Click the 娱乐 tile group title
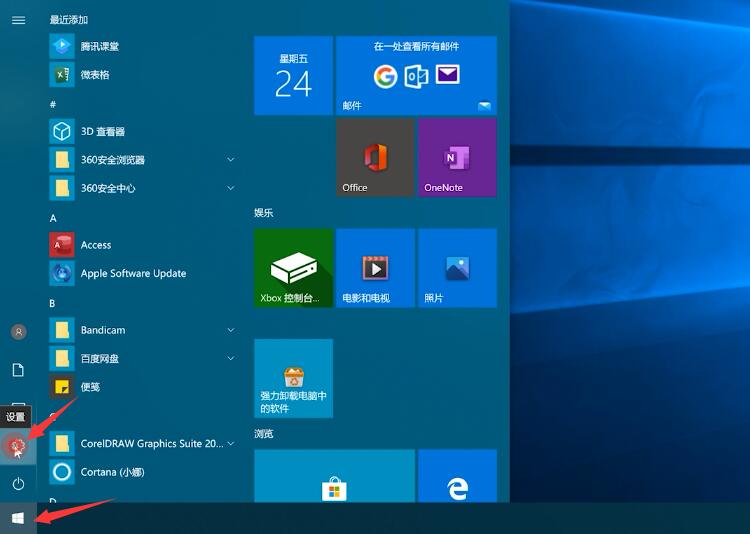This screenshot has height=534, width=750. click(x=264, y=213)
